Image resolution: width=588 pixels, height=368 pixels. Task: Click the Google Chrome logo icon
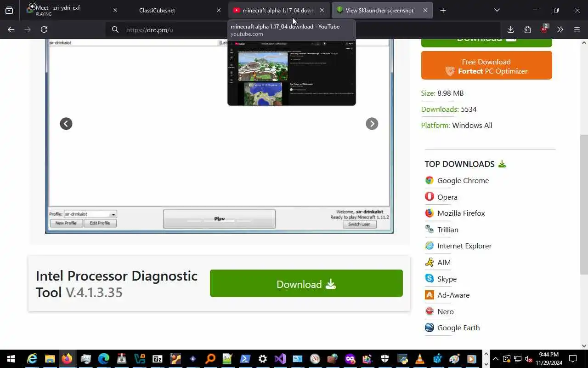click(430, 180)
